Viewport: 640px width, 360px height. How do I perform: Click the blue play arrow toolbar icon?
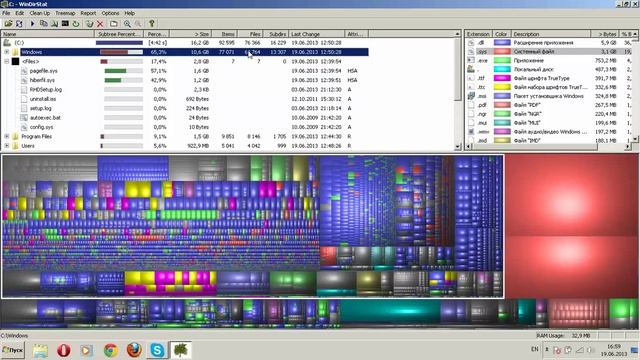(32, 24)
